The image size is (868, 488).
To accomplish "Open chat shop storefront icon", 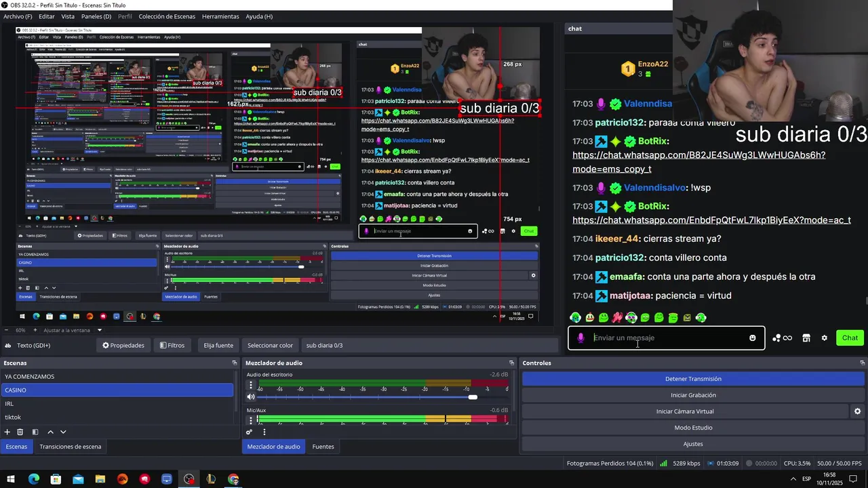I will pos(806,338).
